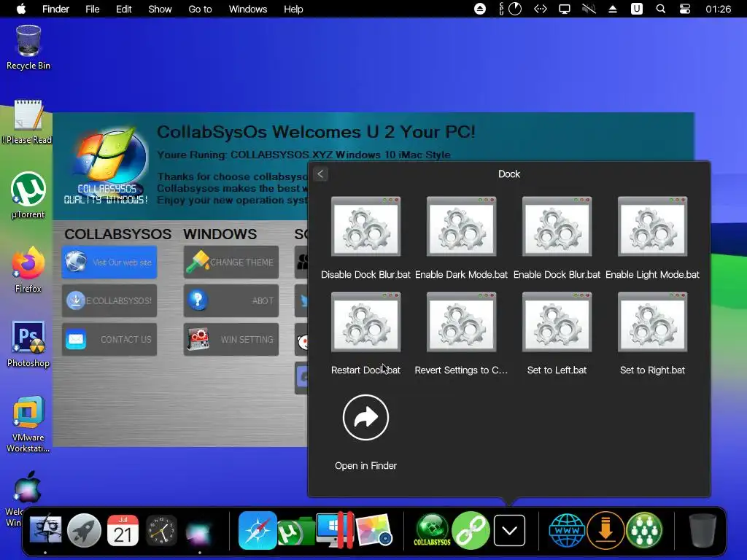
Task: Click green chain link dock icon
Action: [471, 530]
